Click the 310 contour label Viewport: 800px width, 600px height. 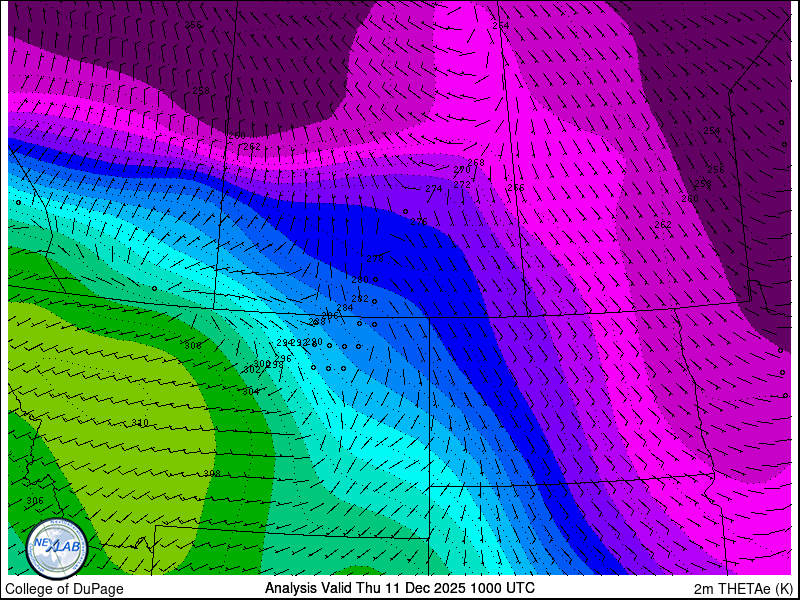pos(140,422)
